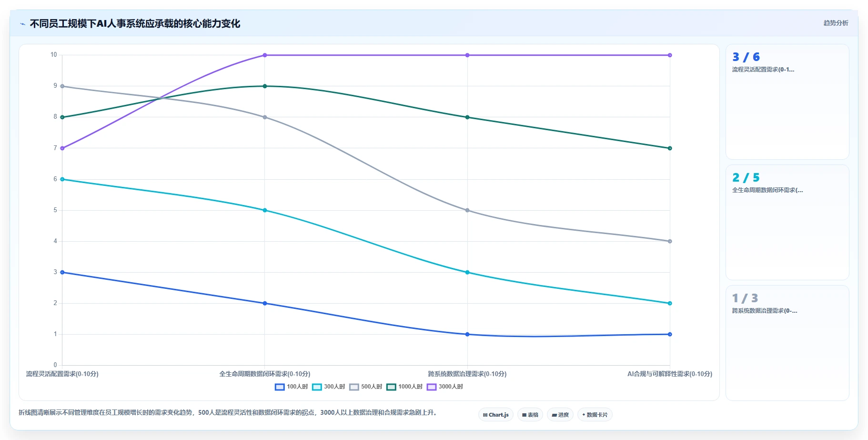Click the 500人时 point on 全生命周期数据闭环需求
Viewport: 868px width, 440px height.
pyautogui.click(x=265, y=117)
